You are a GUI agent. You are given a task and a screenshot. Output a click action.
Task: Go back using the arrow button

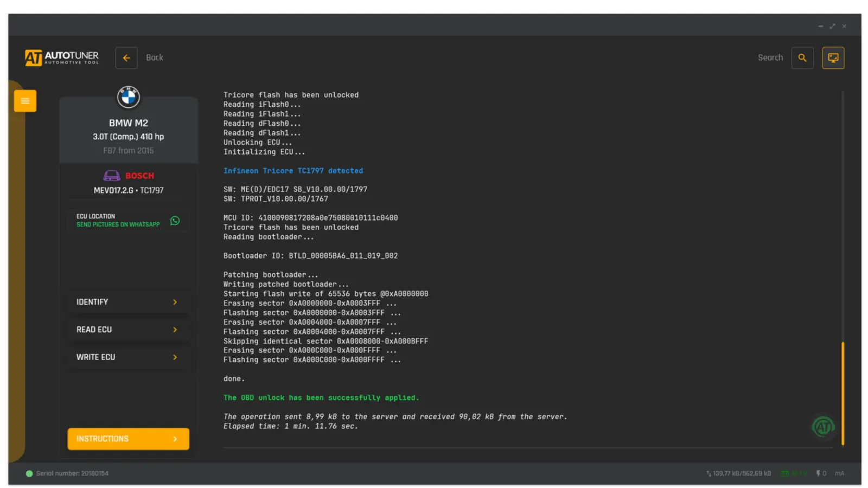click(x=126, y=58)
